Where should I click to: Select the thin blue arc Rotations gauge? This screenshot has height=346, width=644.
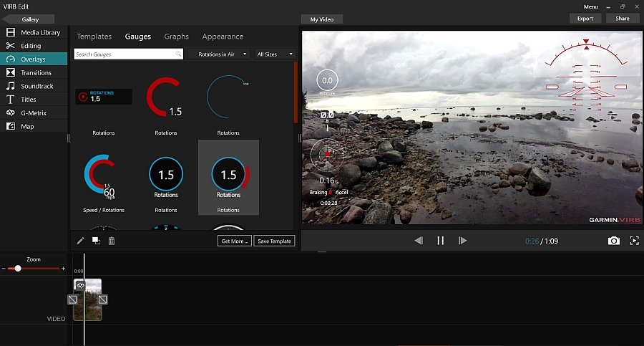[x=228, y=97]
